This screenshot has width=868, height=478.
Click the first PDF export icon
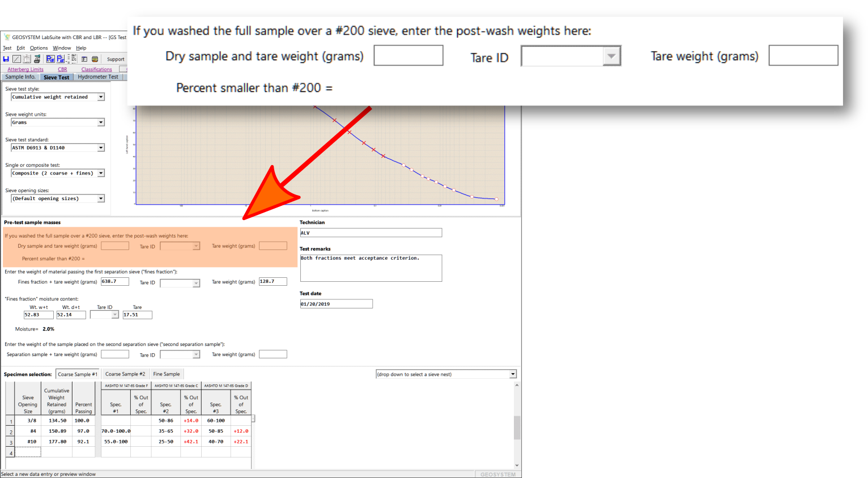click(50, 59)
